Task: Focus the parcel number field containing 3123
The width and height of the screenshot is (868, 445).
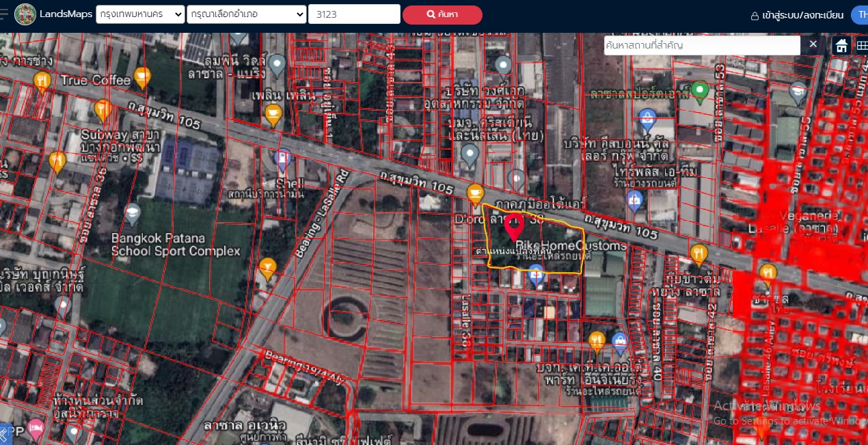Action: 354,14
